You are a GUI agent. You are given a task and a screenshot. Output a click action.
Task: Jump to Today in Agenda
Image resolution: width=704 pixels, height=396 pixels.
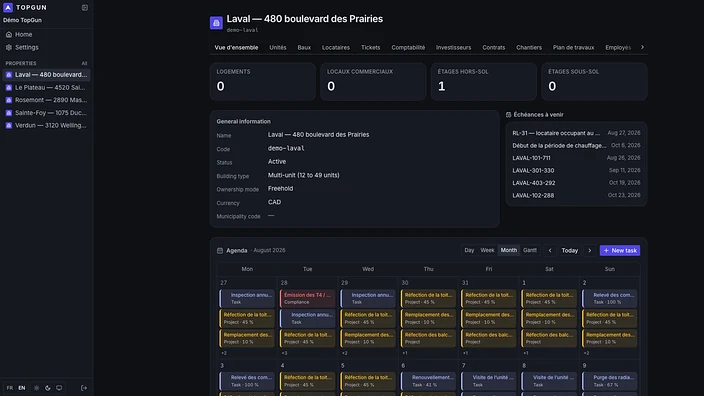pos(570,251)
